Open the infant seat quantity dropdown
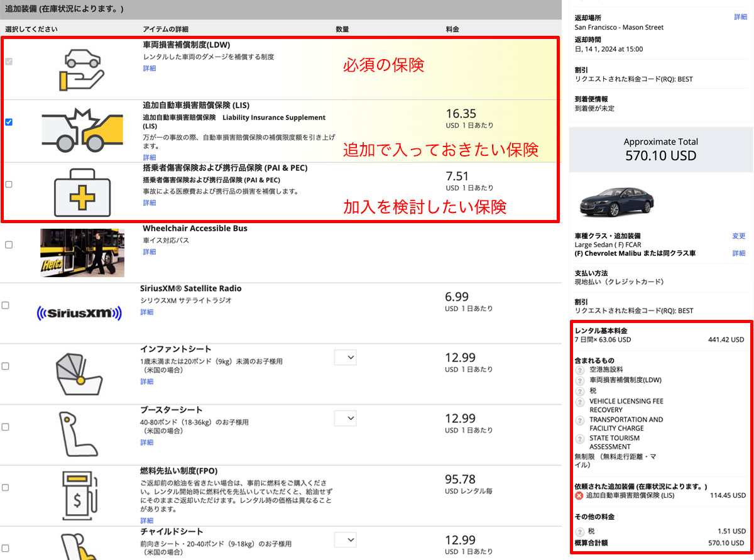Image resolution: width=754 pixels, height=560 pixels. [x=345, y=358]
